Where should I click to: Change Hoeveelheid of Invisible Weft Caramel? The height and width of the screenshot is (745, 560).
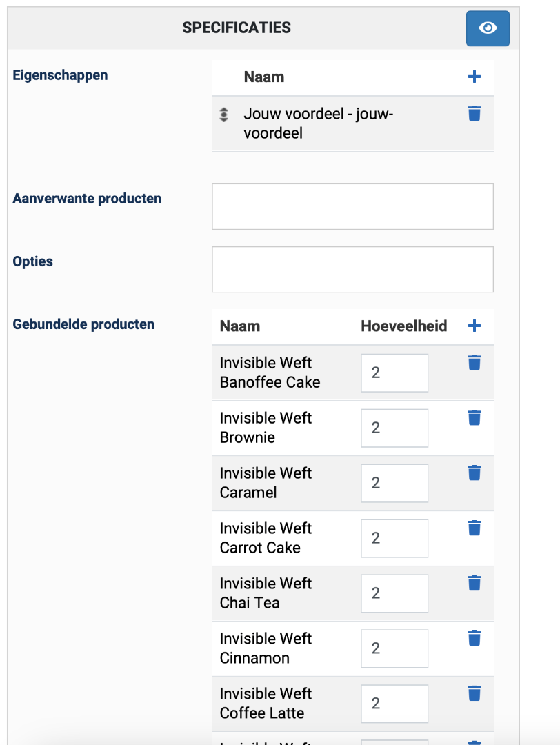pos(394,483)
